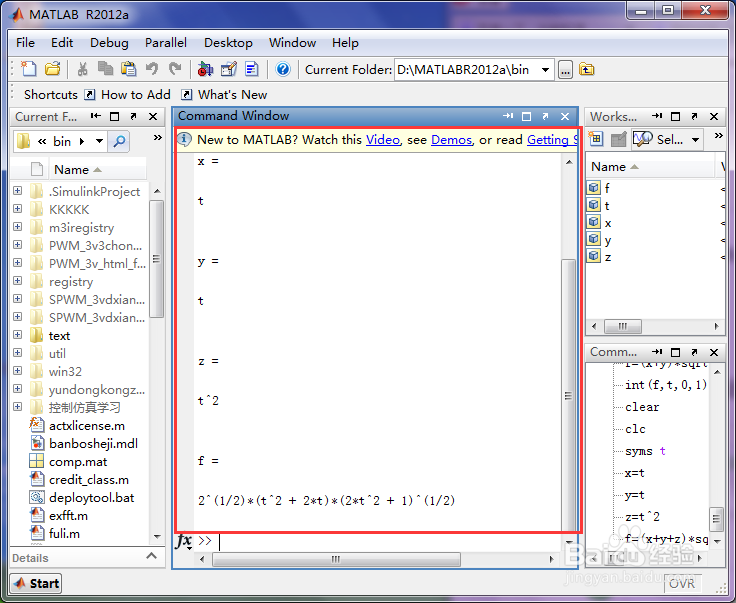Browse for folder with ellipsis button
736x603 pixels.
tap(565, 70)
